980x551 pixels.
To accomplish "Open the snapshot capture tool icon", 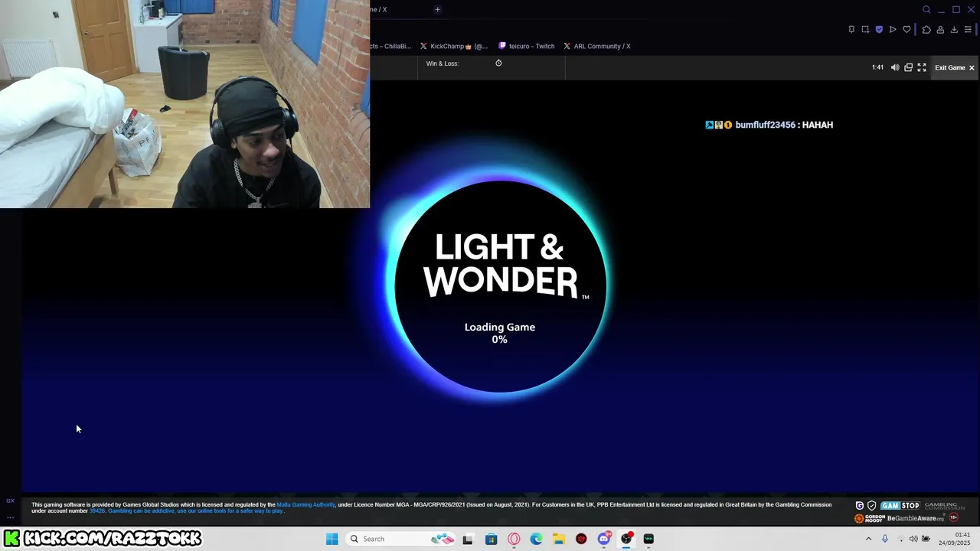I will (x=865, y=30).
